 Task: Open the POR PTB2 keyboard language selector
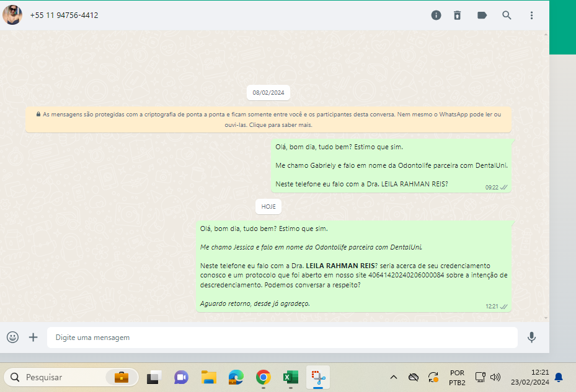click(457, 377)
